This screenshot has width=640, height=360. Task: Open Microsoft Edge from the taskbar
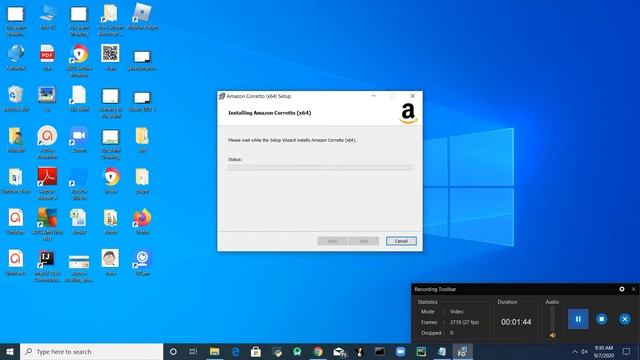tap(236, 351)
